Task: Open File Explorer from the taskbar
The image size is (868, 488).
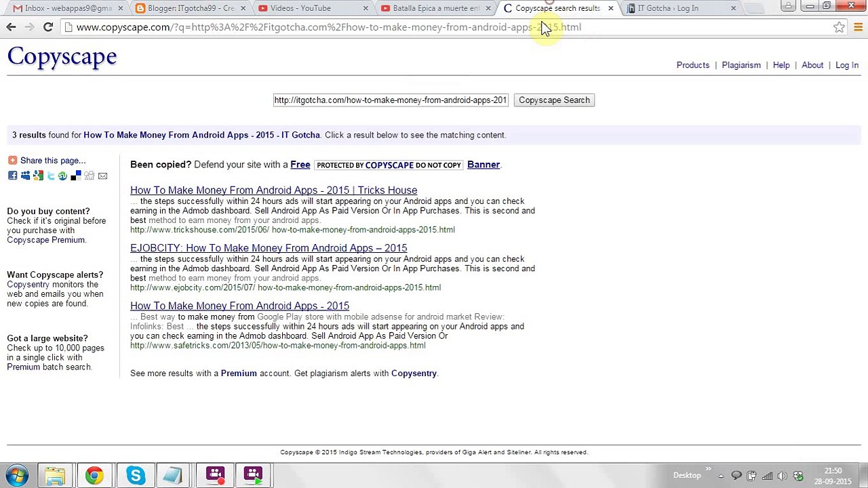Action: coord(55,475)
